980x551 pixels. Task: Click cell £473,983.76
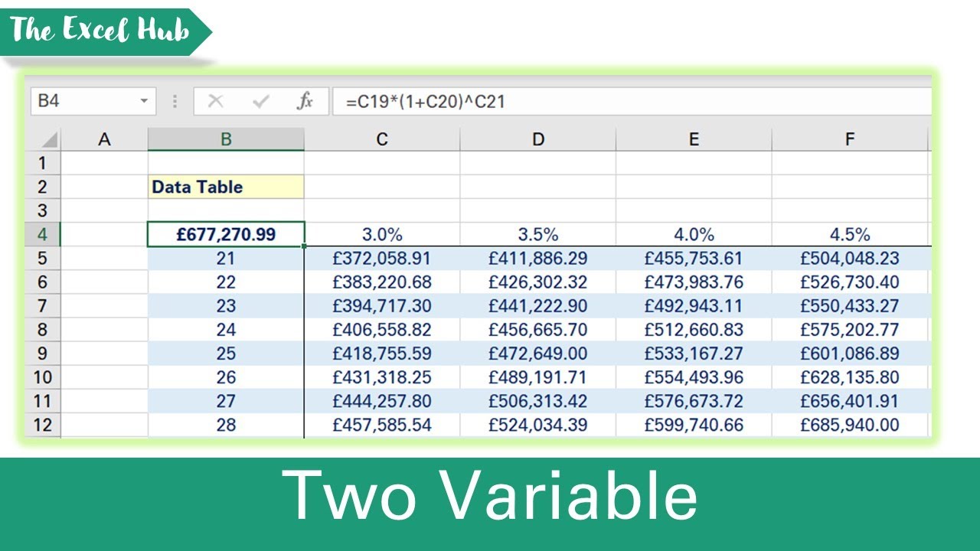pyautogui.click(x=694, y=282)
